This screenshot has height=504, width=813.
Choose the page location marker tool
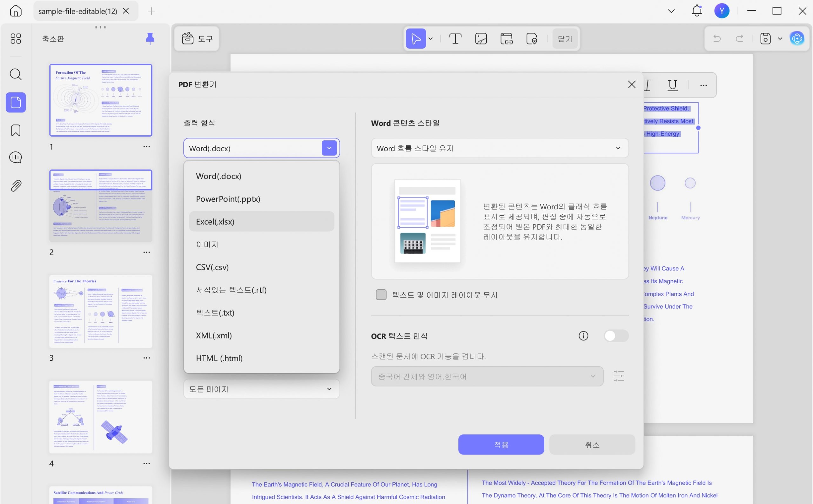(532, 39)
